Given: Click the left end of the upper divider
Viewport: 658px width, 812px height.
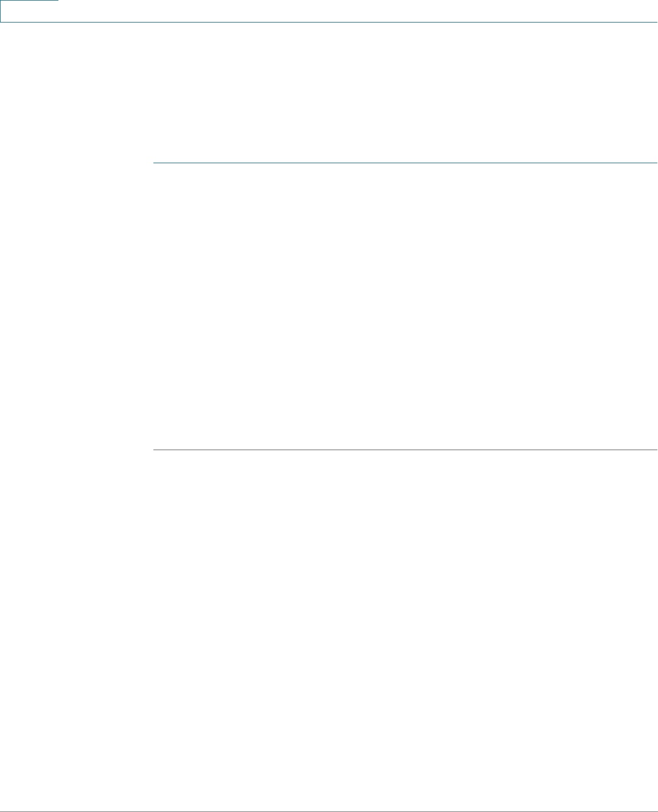Looking at the screenshot, I should click(x=155, y=163).
